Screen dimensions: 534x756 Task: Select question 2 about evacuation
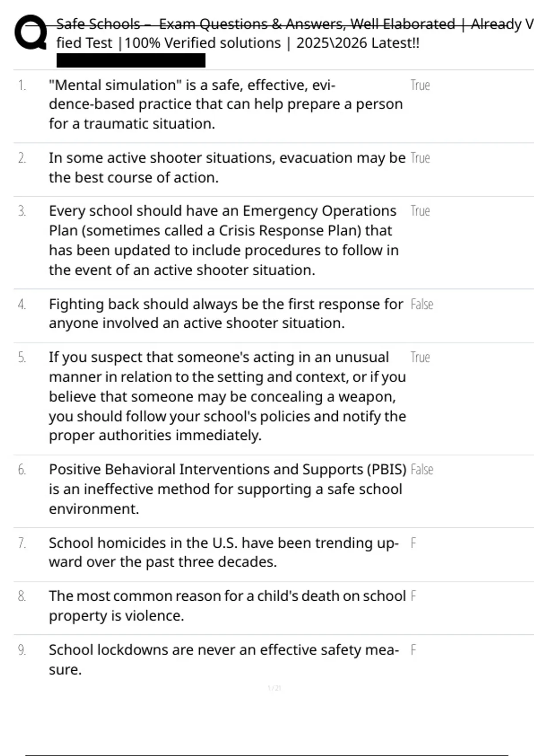click(227, 167)
